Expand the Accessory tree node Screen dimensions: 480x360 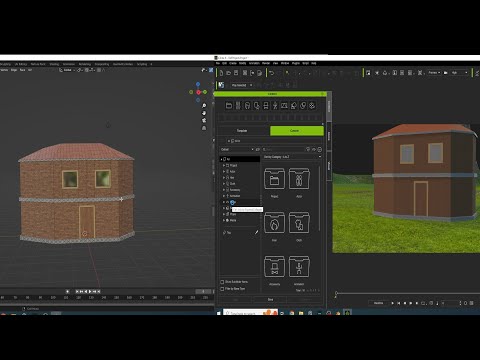coord(224,190)
